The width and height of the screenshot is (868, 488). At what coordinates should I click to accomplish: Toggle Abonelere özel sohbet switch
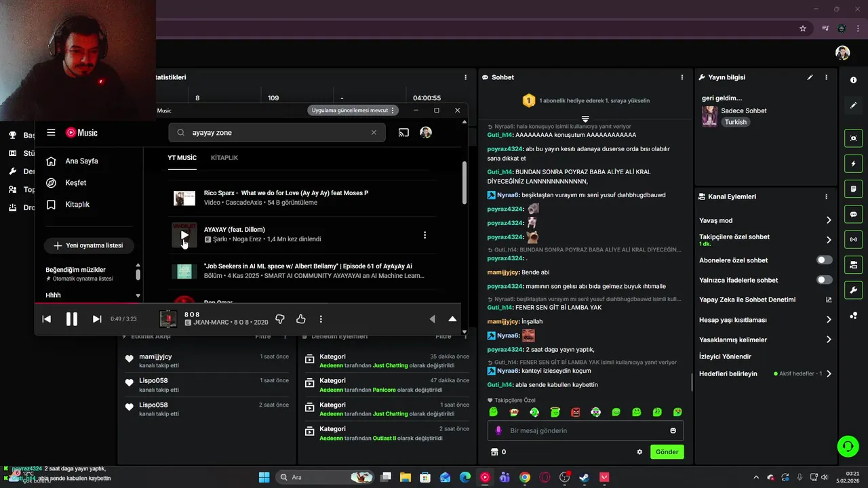pos(825,260)
